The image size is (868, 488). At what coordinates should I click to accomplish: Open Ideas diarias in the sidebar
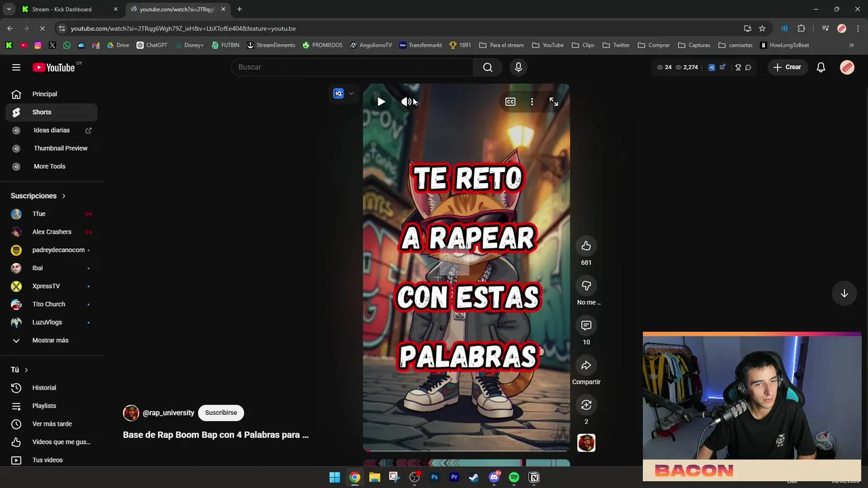point(52,130)
